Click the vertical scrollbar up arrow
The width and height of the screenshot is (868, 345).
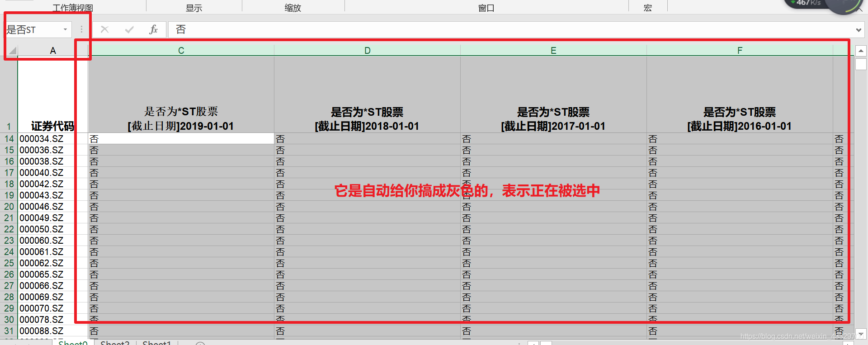[861, 51]
